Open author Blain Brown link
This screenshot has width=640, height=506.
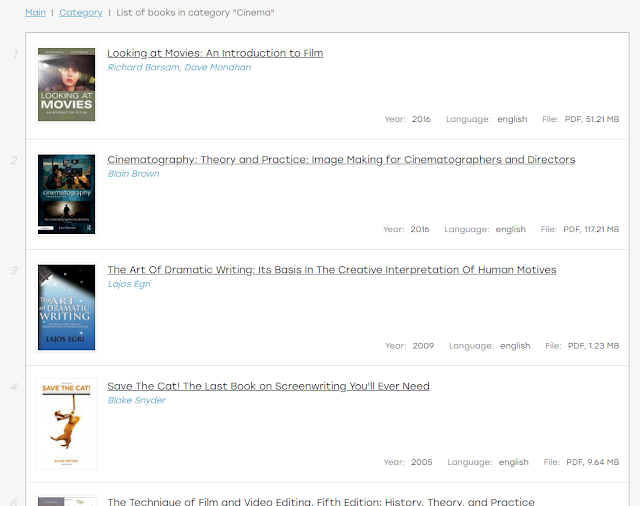133,174
